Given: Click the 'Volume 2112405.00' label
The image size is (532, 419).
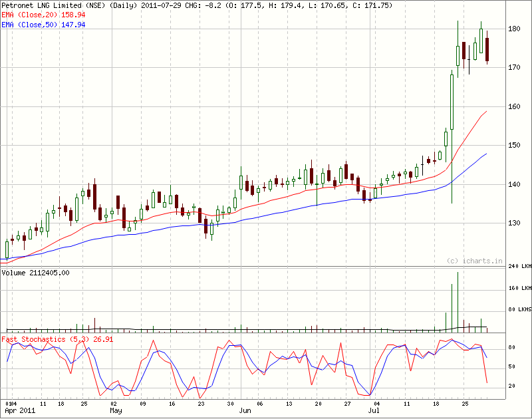Looking at the screenshot, I should [36, 273].
